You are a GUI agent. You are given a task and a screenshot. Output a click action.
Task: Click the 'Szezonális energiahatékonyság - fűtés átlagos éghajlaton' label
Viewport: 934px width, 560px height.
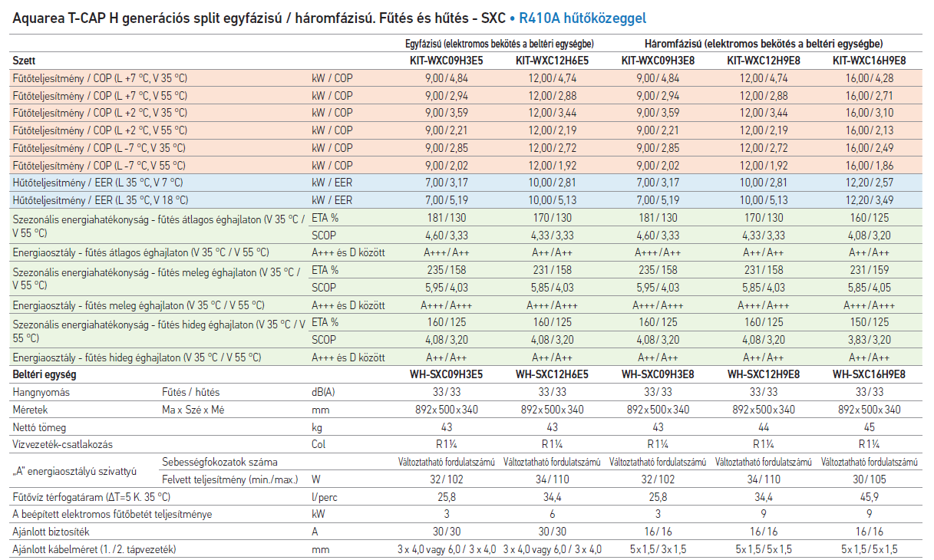point(159,226)
